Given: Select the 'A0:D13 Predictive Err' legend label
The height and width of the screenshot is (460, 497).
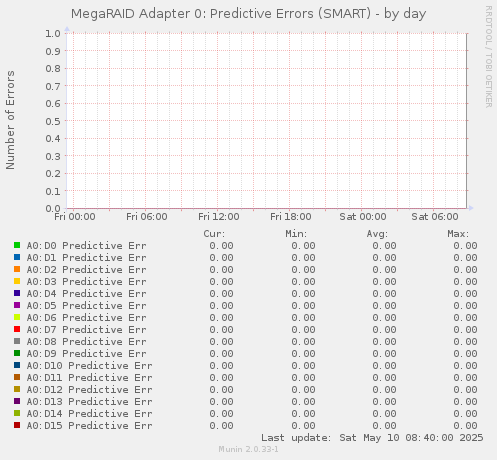Looking at the screenshot, I should (x=89, y=402).
